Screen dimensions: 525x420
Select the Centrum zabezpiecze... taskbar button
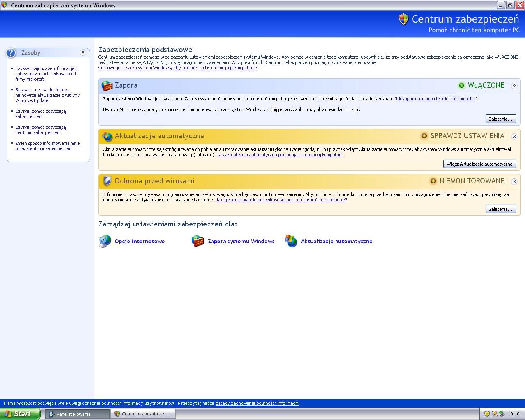(x=143, y=414)
